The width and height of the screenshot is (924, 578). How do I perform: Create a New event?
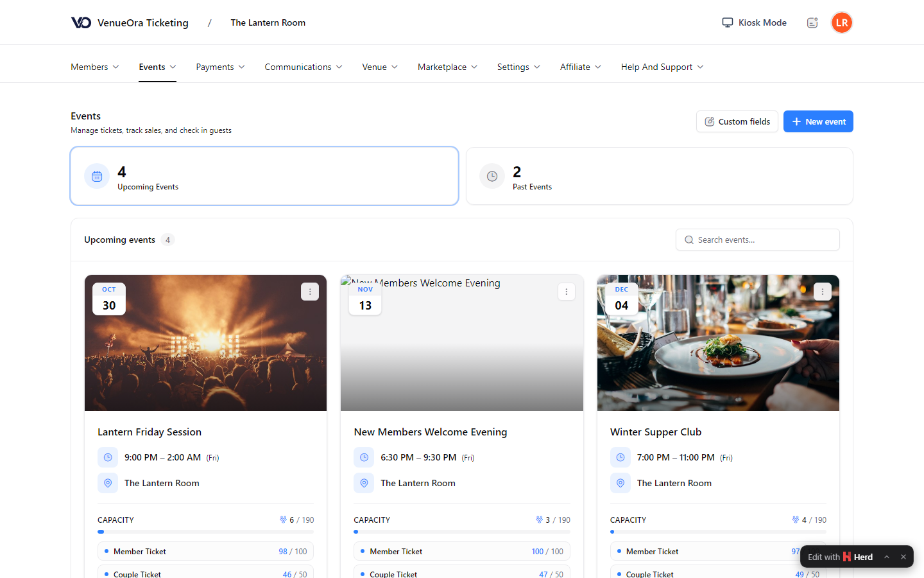818,121
